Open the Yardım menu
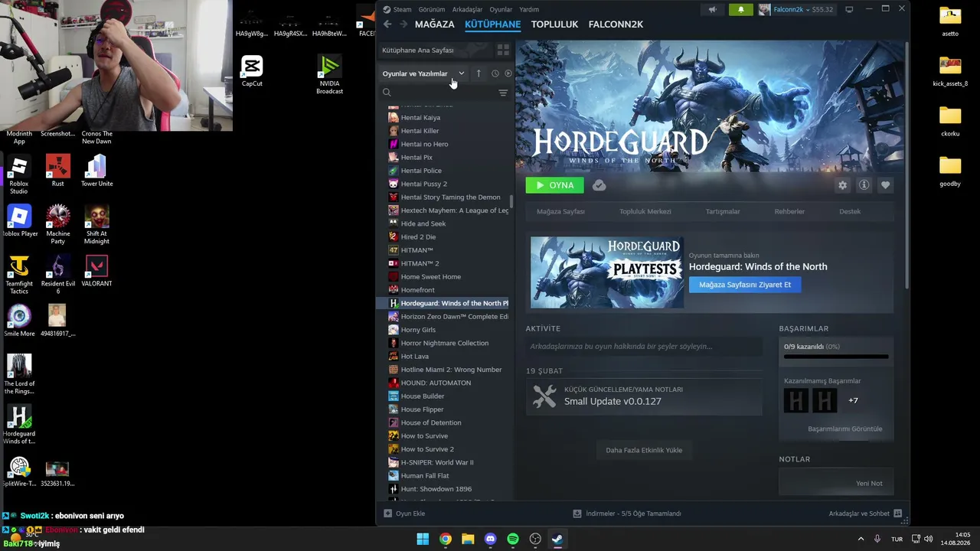 529,10
